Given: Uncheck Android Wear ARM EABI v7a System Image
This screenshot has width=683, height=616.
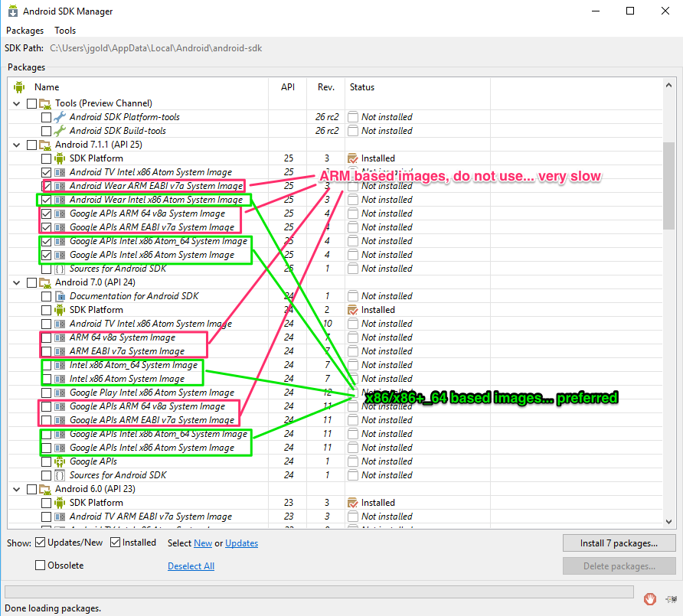Looking at the screenshot, I should [x=46, y=186].
